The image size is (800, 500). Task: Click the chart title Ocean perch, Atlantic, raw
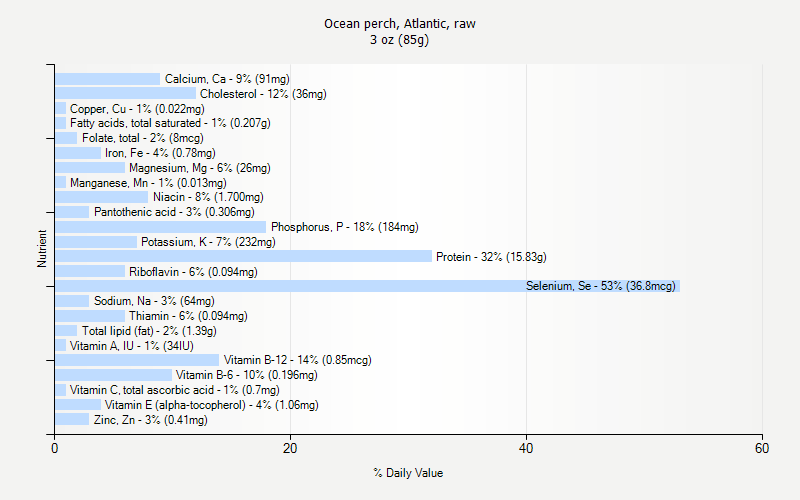[x=399, y=24]
